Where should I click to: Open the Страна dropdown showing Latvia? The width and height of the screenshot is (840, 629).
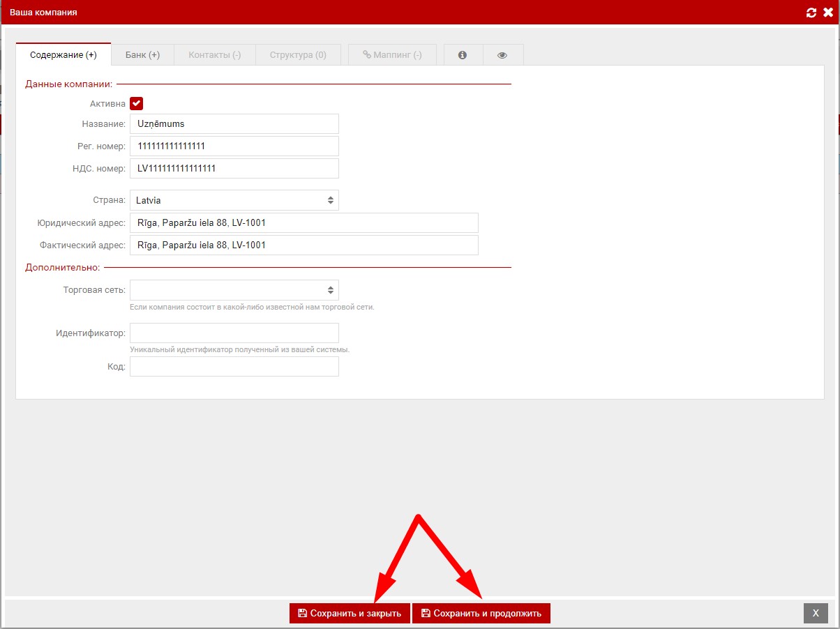(234, 200)
